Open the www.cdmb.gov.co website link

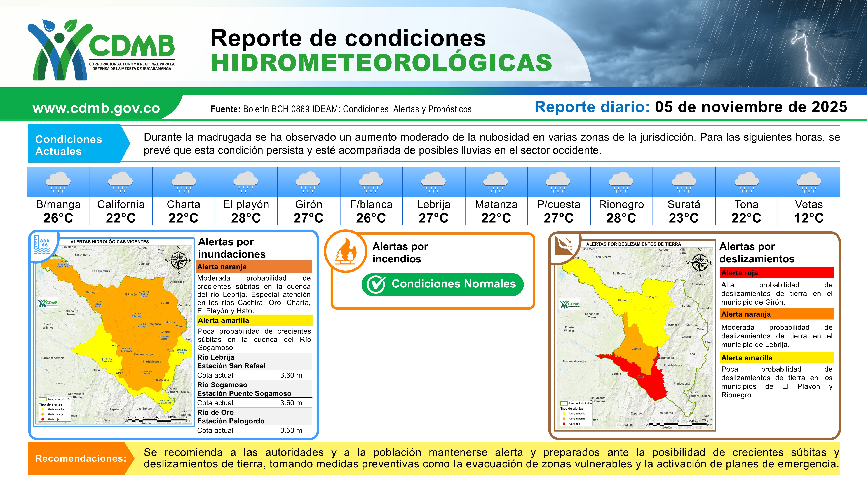tap(96, 108)
